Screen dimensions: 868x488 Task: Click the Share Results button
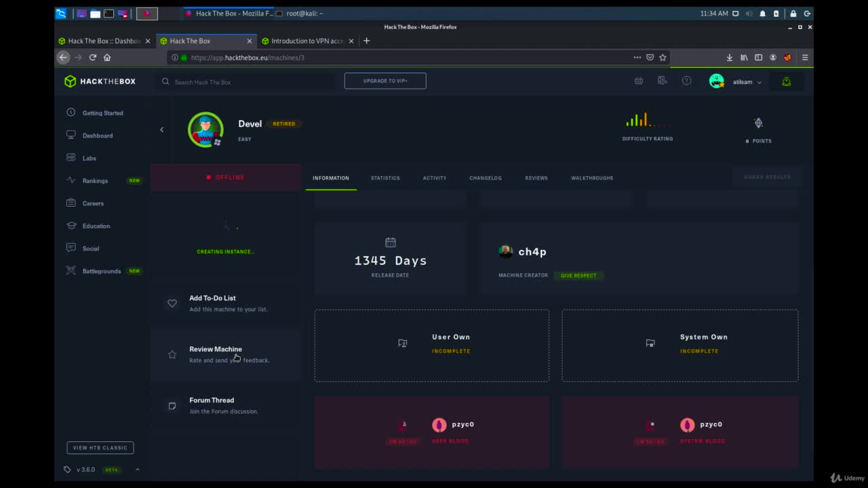click(767, 177)
